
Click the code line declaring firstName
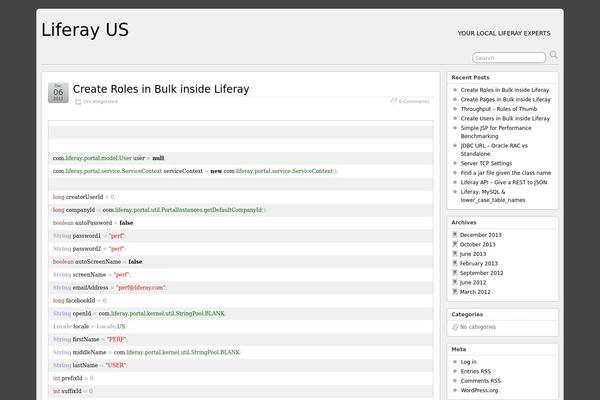[x=241, y=340]
